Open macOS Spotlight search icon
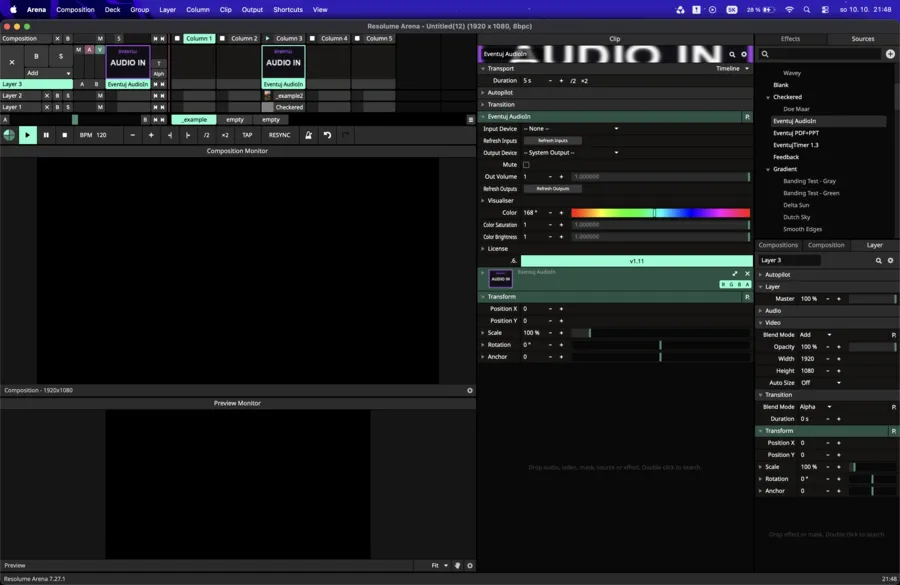 click(x=807, y=10)
